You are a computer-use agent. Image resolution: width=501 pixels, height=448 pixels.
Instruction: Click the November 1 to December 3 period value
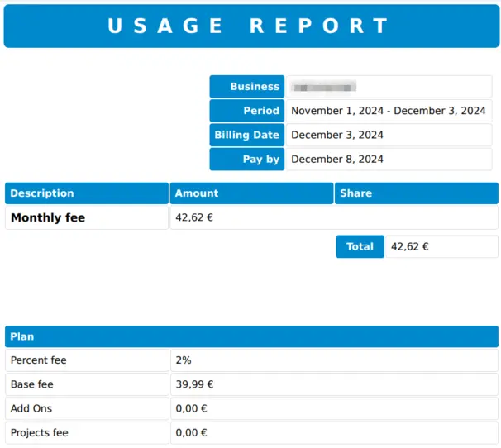pyautogui.click(x=389, y=111)
